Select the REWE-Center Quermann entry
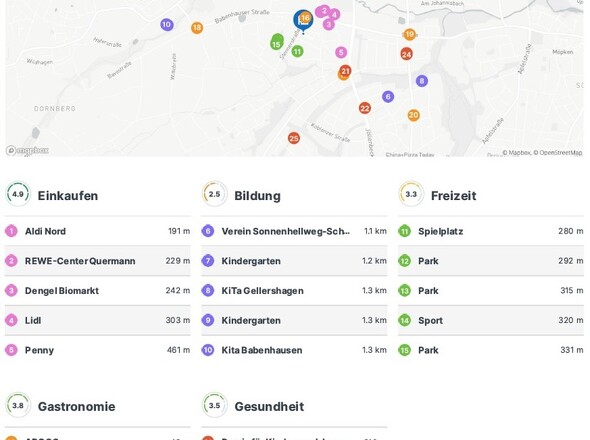 click(x=97, y=261)
